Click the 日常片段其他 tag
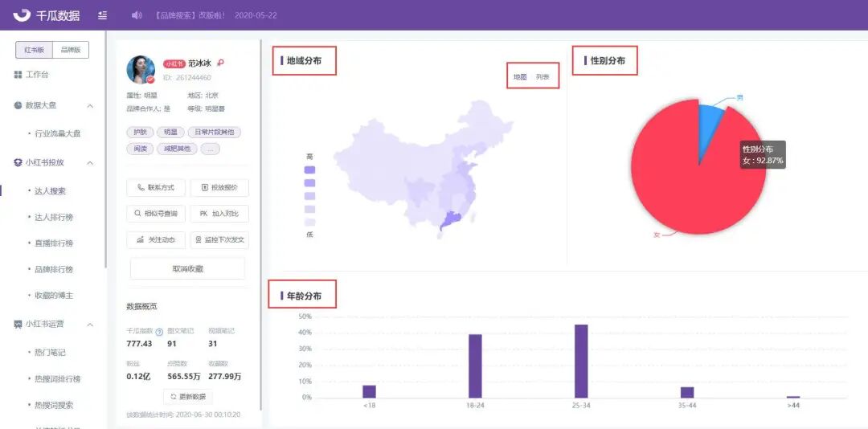 coord(215,133)
